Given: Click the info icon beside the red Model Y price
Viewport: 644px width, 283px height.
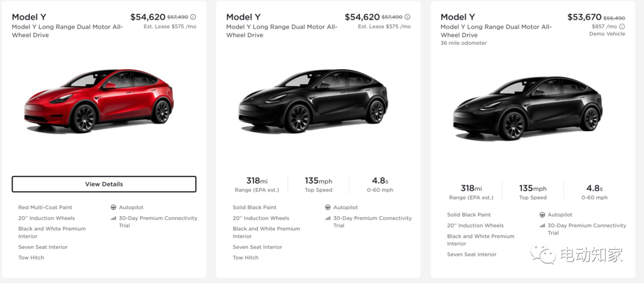Looking at the screenshot, I should click(193, 17).
